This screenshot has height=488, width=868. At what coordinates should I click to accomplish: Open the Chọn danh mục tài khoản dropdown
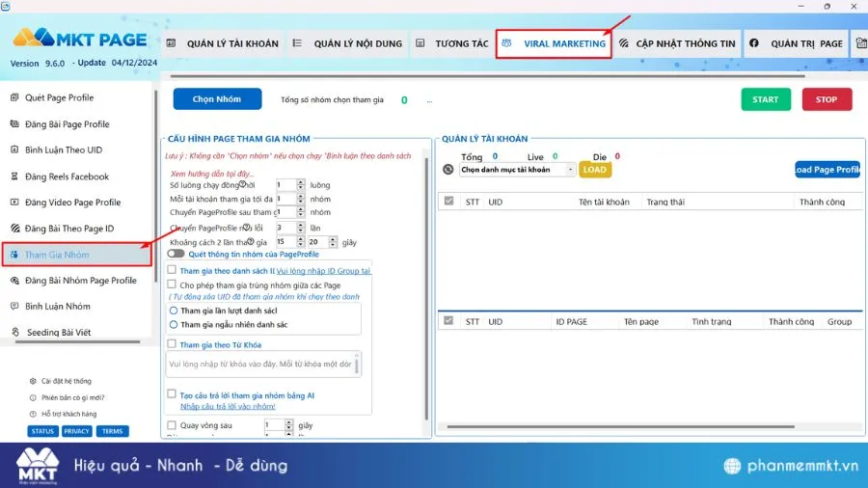[x=517, y=170]
